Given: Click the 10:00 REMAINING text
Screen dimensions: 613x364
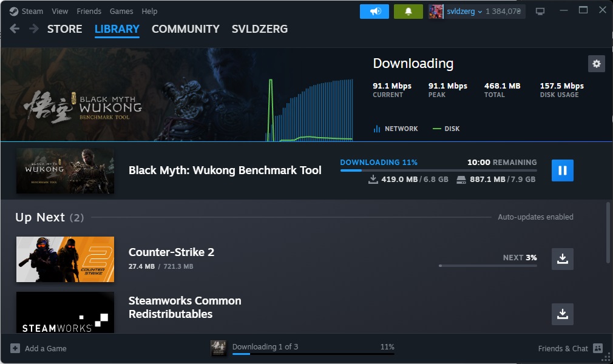Looking at the screenshot, I should pos(502,162).
